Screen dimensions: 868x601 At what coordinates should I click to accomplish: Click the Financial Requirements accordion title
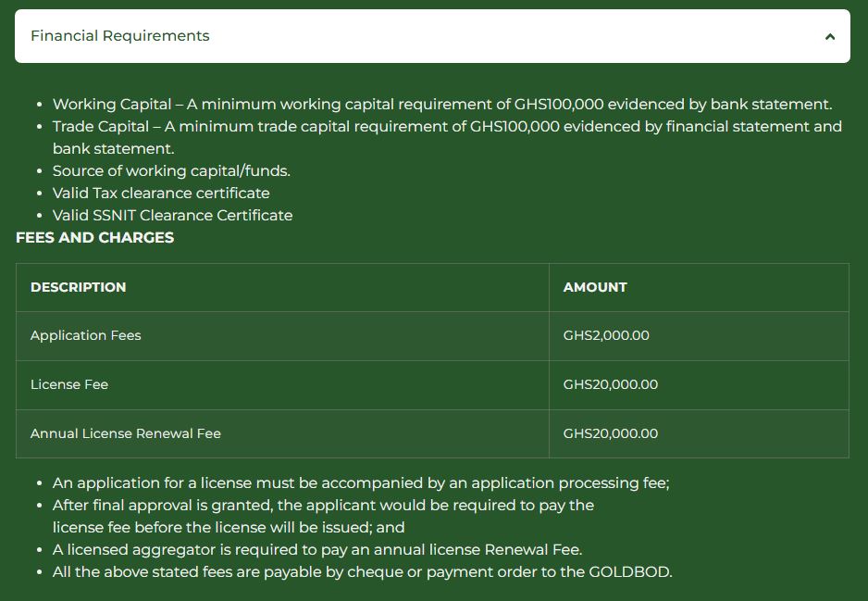119,36
